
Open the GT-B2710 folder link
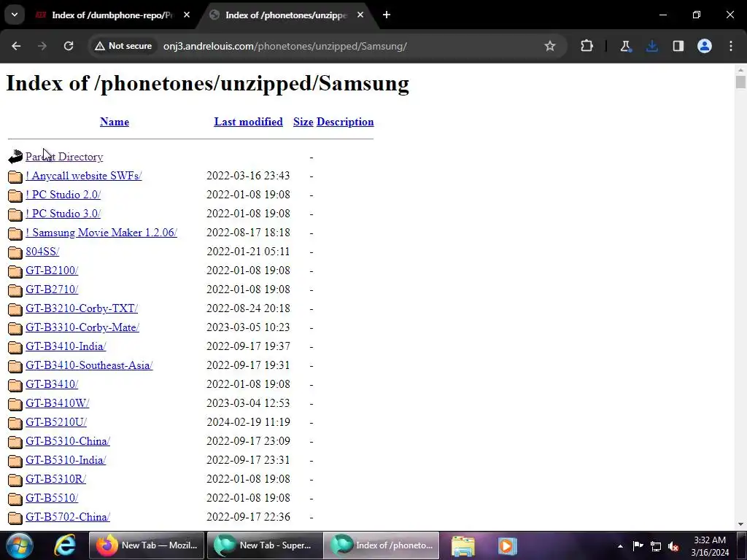pyautogui.click(x=52, y=289)
